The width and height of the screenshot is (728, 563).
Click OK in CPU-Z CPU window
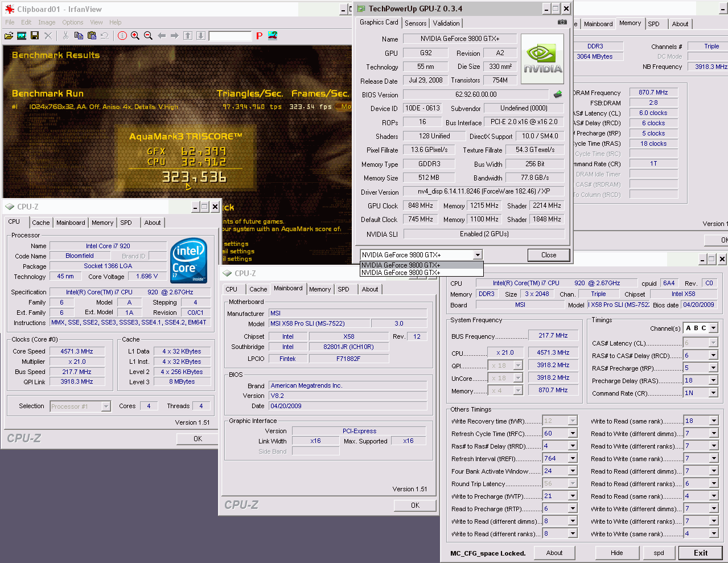pyautogui.click(x=198, y=439)
